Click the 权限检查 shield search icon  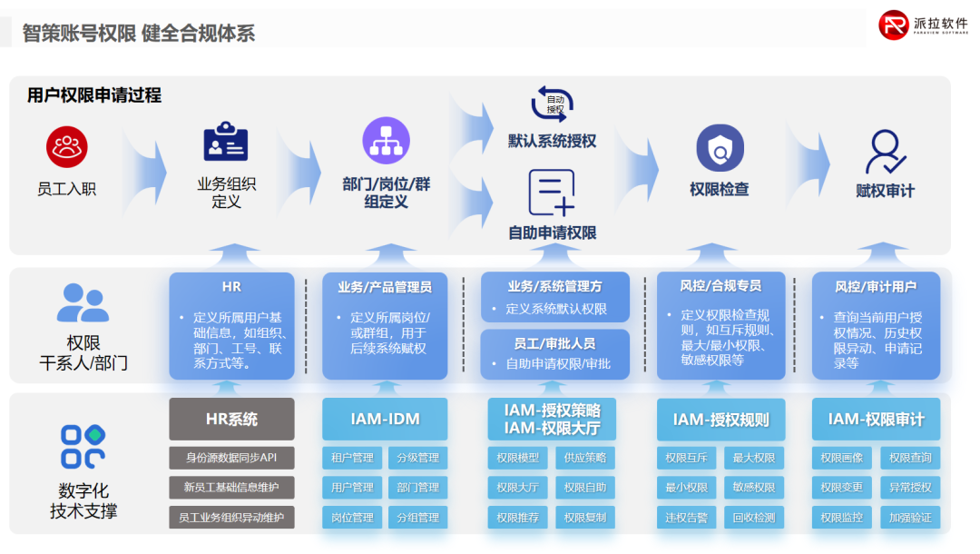click(720, 148)
